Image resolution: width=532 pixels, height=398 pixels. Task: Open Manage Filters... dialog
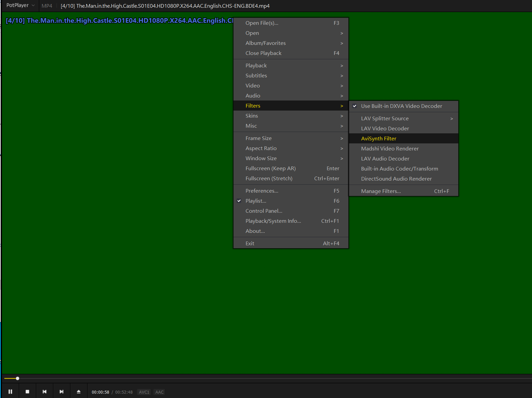pos(404,191)
